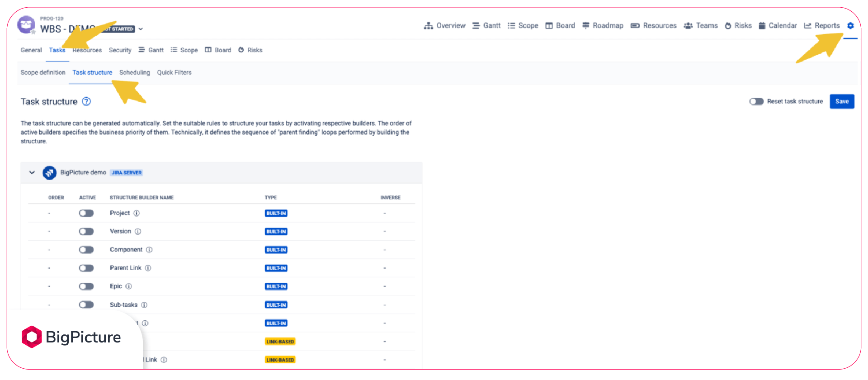Image resolution: width=868 pixels, height=380 pixels.
Task: Open the Quick Filters sub-tab
Action: 174,72
